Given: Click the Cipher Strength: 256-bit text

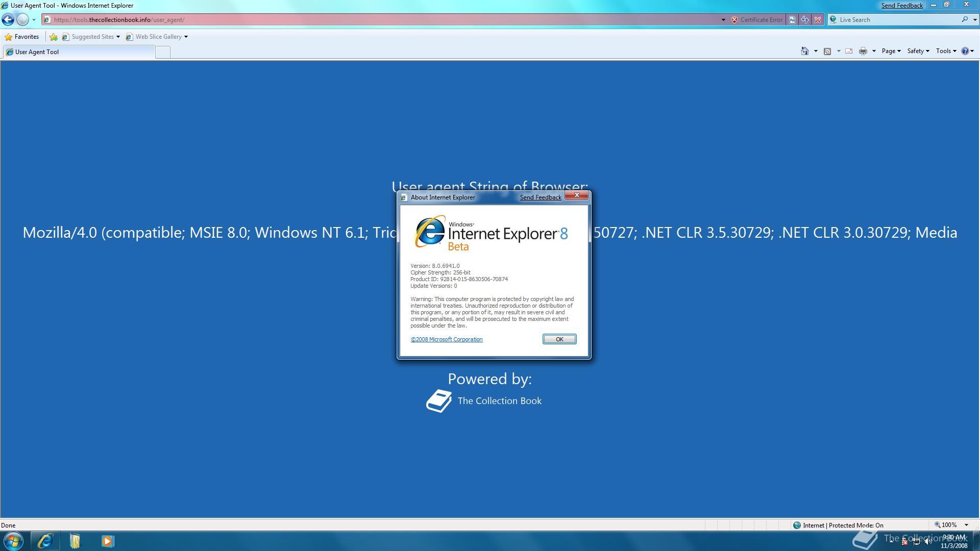Looking at the screenshot, I should 440,272.
